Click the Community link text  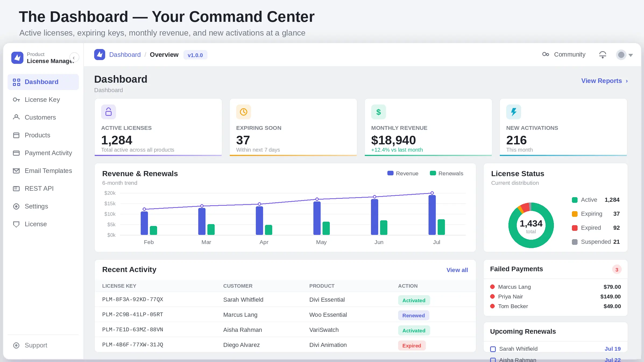tap(569, 54)
